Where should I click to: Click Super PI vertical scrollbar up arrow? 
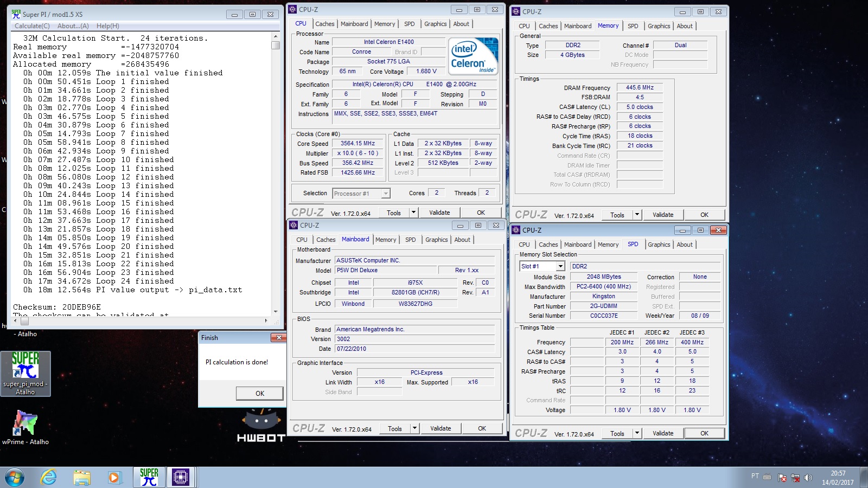pos(276,36)
